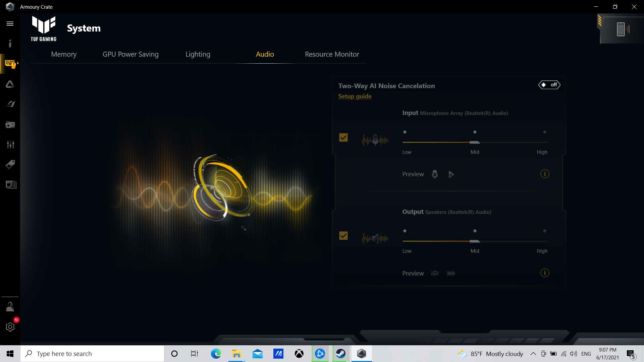644x362 pixels.
Task: Show Input info circle tooltip
Action: click(545, 174)
